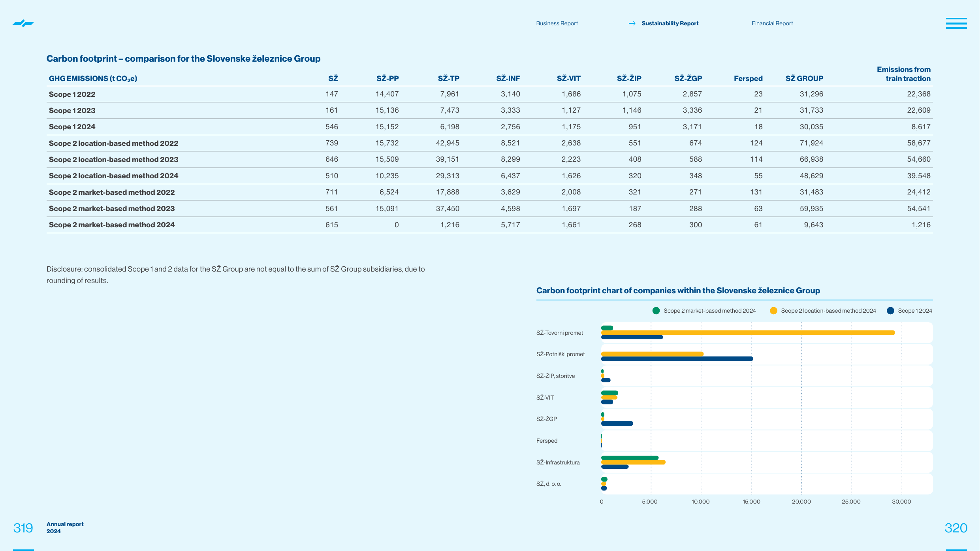Click the SŽ GROUP value 9,643

813,225
